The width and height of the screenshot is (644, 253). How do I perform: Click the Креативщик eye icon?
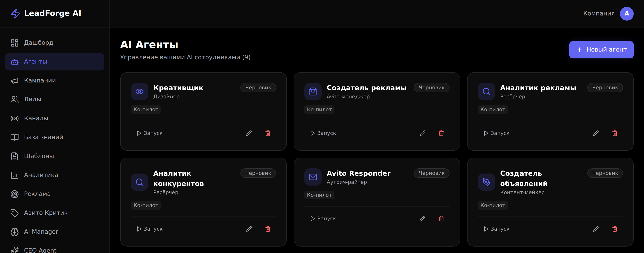pyautogui.click(x=140, y=91)
